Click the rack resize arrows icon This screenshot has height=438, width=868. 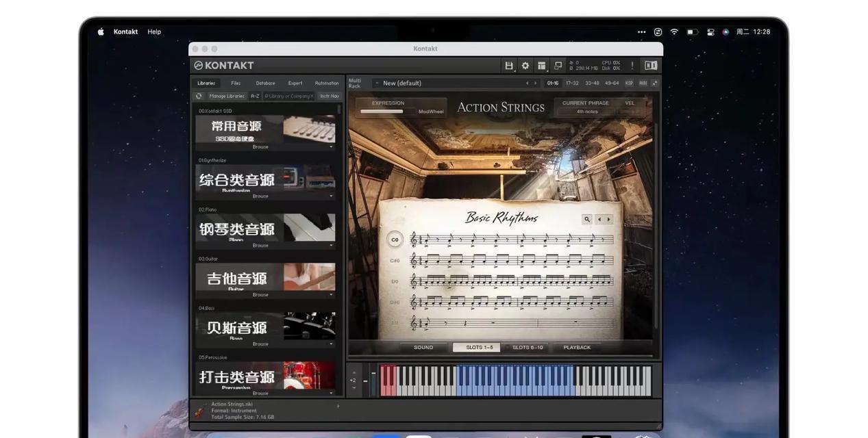pyautogui.click(x=654, y=83)
